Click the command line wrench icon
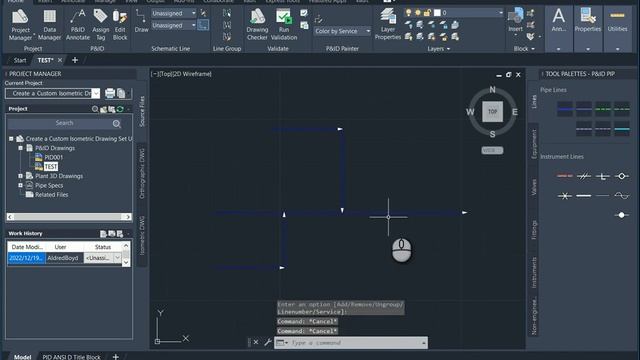Screen dimensions: 640x360 (268, 342)
